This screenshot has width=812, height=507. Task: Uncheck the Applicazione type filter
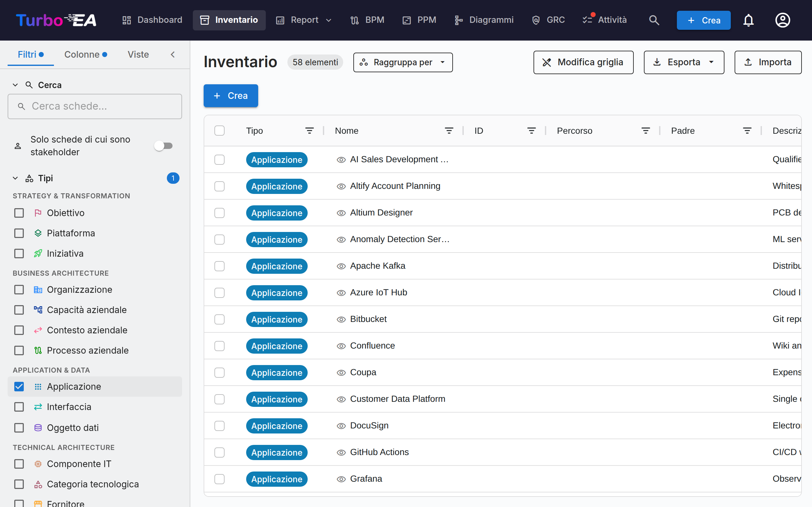[x=19, y=387]
